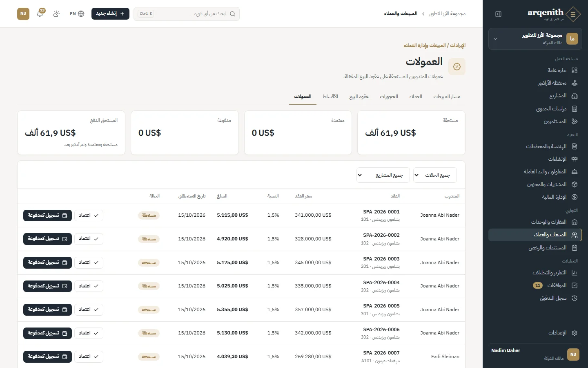Open الإدارة المالية finance icon
This screenshot has height=368, width=588.
point(575,197)
